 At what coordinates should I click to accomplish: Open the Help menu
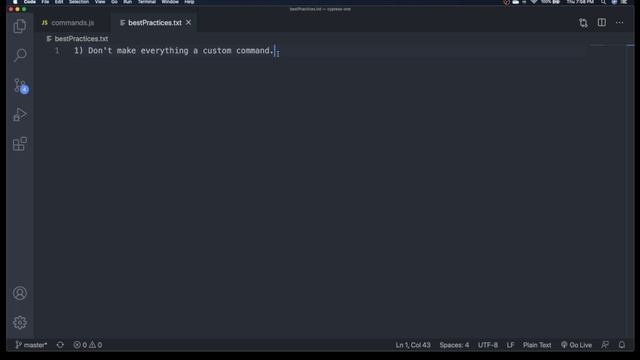189,2
